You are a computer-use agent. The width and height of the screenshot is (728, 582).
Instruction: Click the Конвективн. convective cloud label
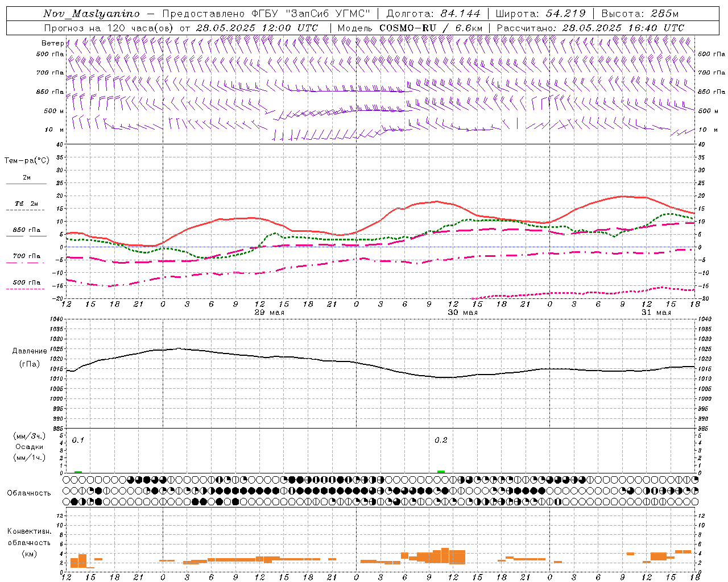click(x=29, y=531)
